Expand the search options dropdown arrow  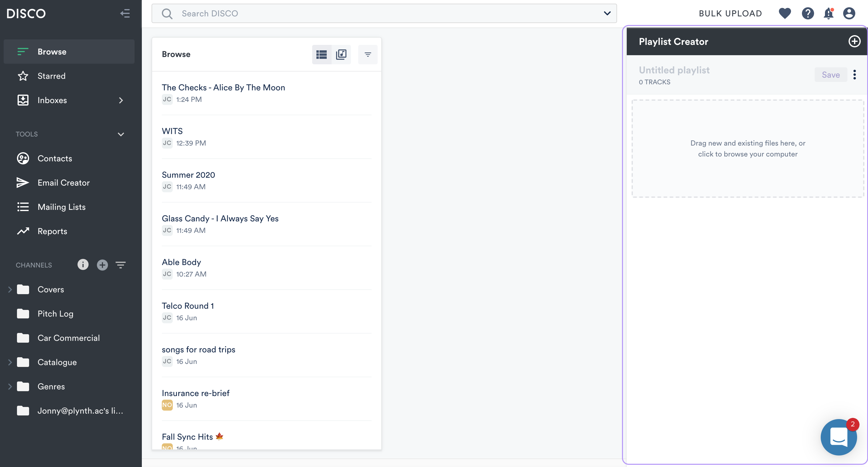click(x=607, y=13)
